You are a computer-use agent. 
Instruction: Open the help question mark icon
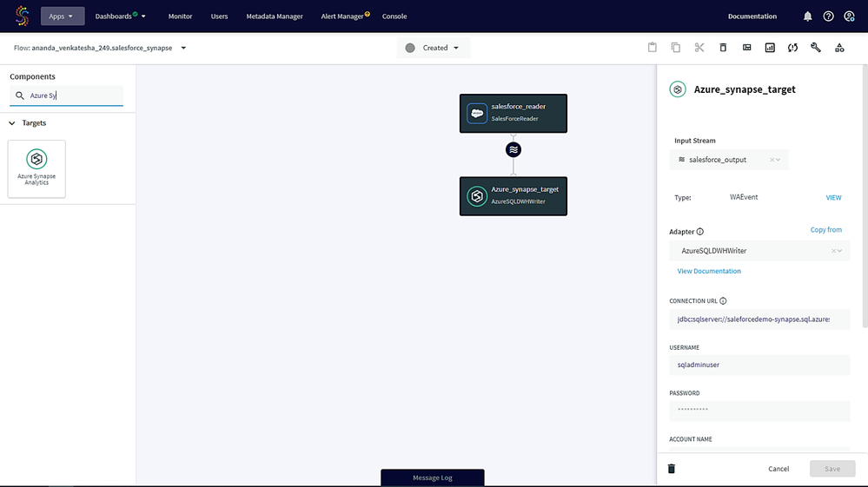[x=828, y=16]
